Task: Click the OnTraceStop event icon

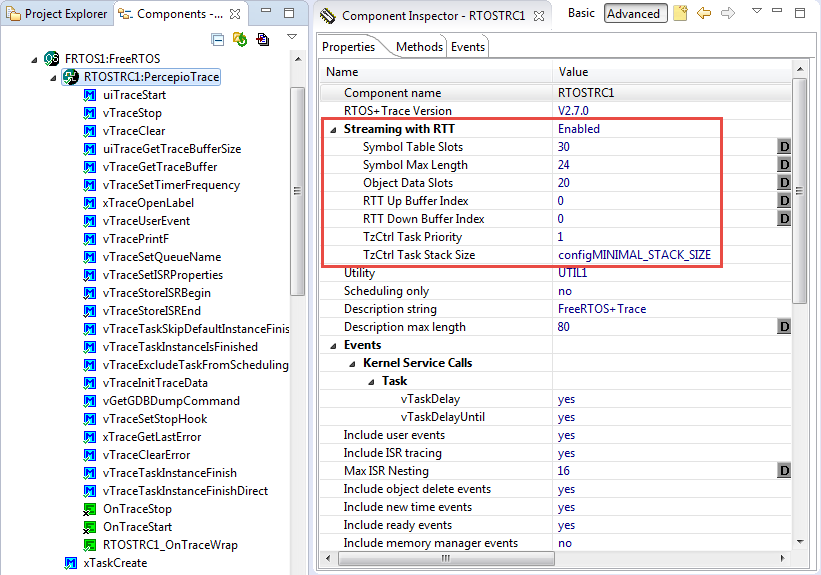Action: 89,509
